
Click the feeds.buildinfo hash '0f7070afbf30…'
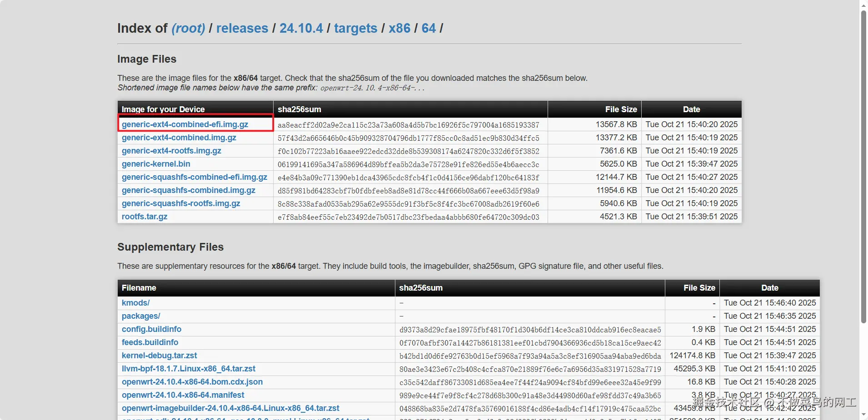click(x=530, y=343)
